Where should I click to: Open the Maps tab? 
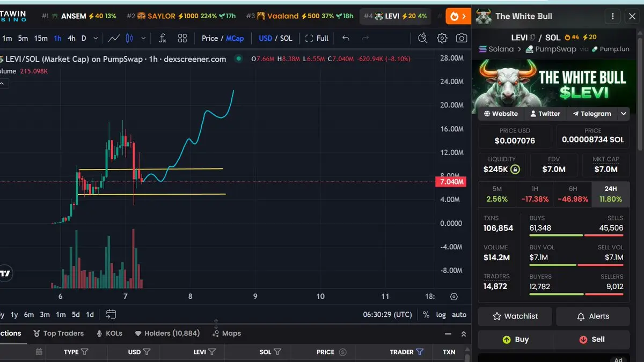click(x=227, y=333)
